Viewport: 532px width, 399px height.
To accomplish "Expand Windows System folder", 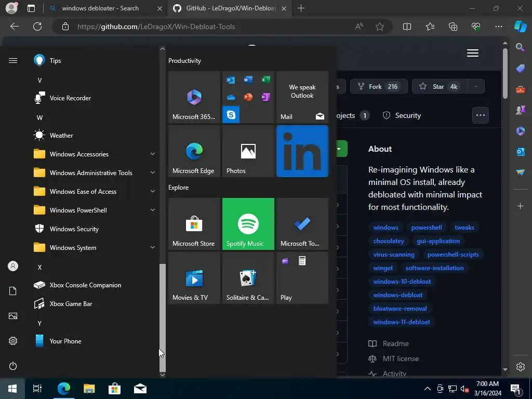I will tap(95, 248).
